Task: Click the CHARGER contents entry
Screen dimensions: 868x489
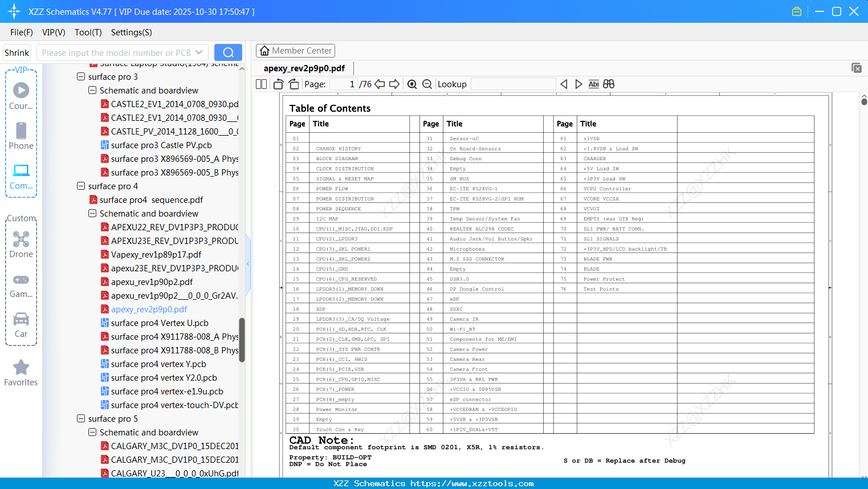Action: (594, 158)
